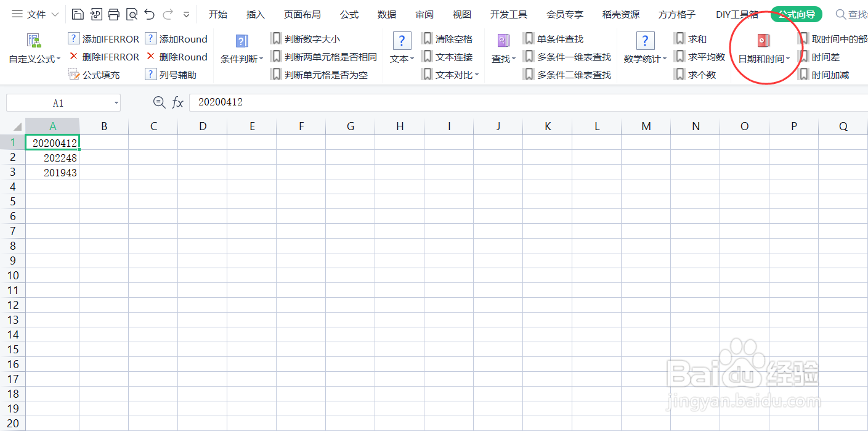Click 添加Round button
Viewport: 868px width, 431px height.
pos(176,39)
